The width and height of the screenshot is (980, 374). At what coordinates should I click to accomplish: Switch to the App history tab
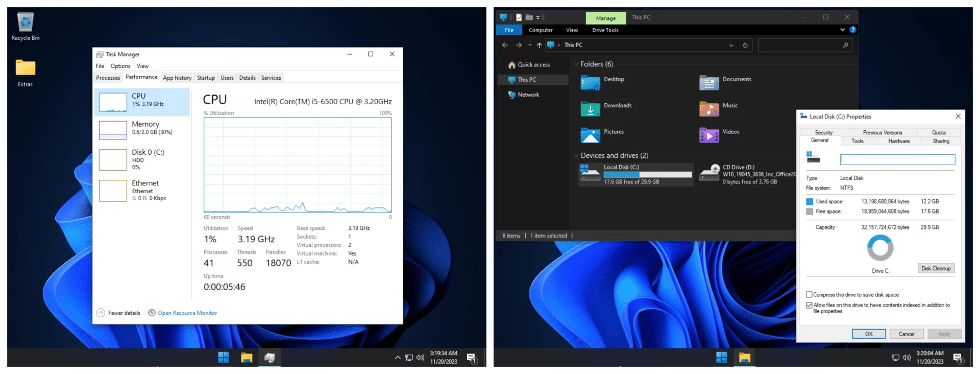point(177,78)
